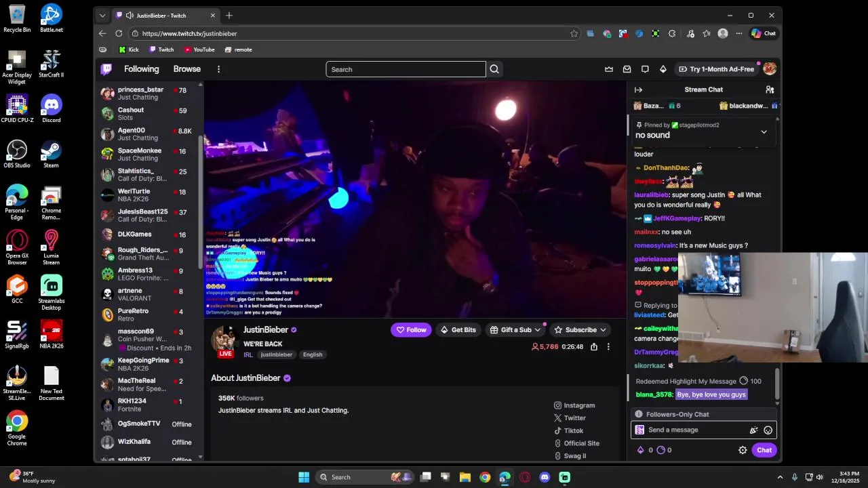The width and height of the screenshot is (868, 488).
Task: Send message with the purple Chat button
Action: (764, 450)
